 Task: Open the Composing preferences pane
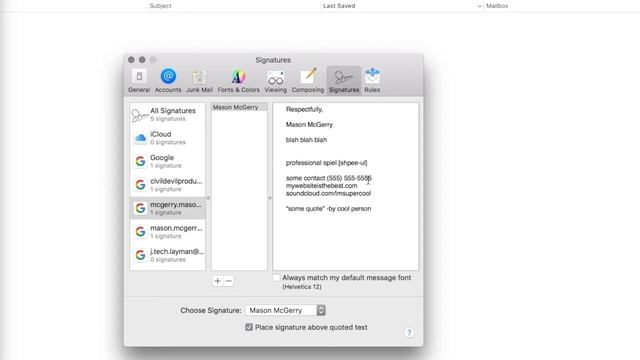[308, 81]
